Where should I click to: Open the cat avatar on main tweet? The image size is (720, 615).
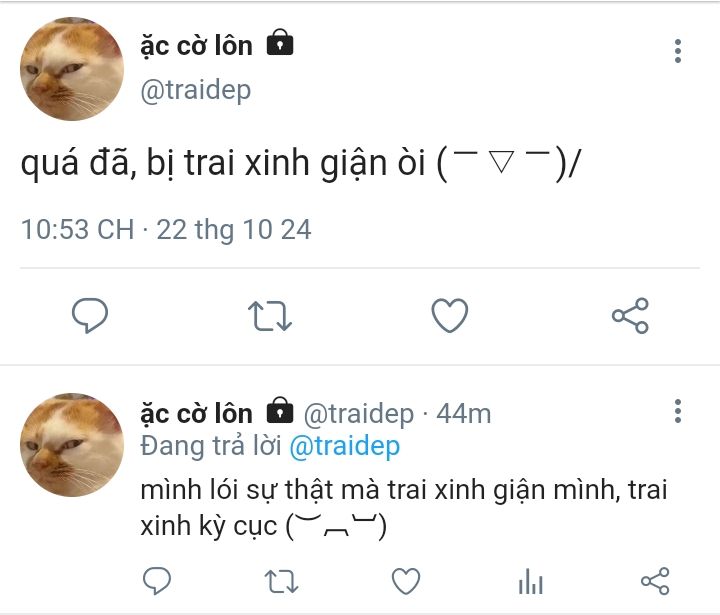(72, 69)
